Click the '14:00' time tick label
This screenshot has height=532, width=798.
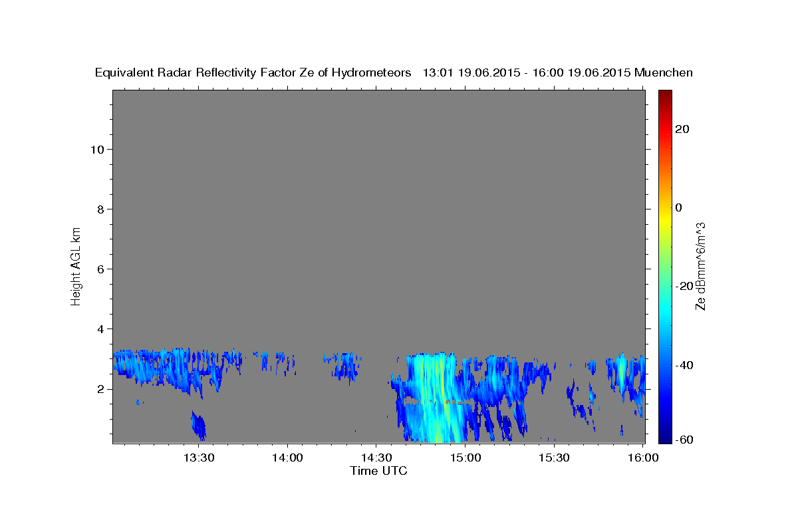(288, 458)
